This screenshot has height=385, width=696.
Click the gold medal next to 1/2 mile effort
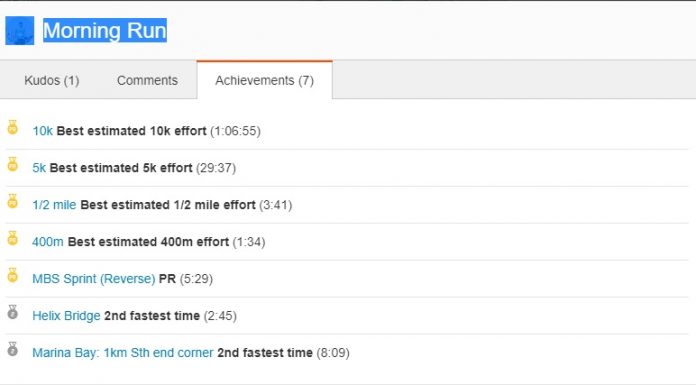click(12, 201)
